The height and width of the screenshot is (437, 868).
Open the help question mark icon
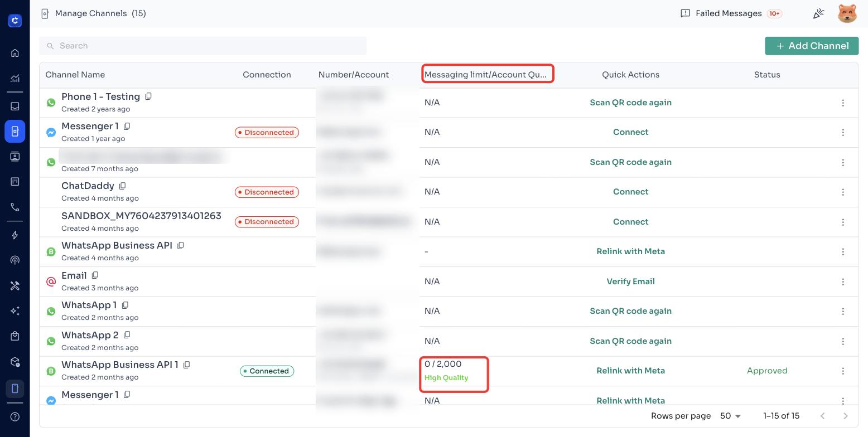[15, 417]
